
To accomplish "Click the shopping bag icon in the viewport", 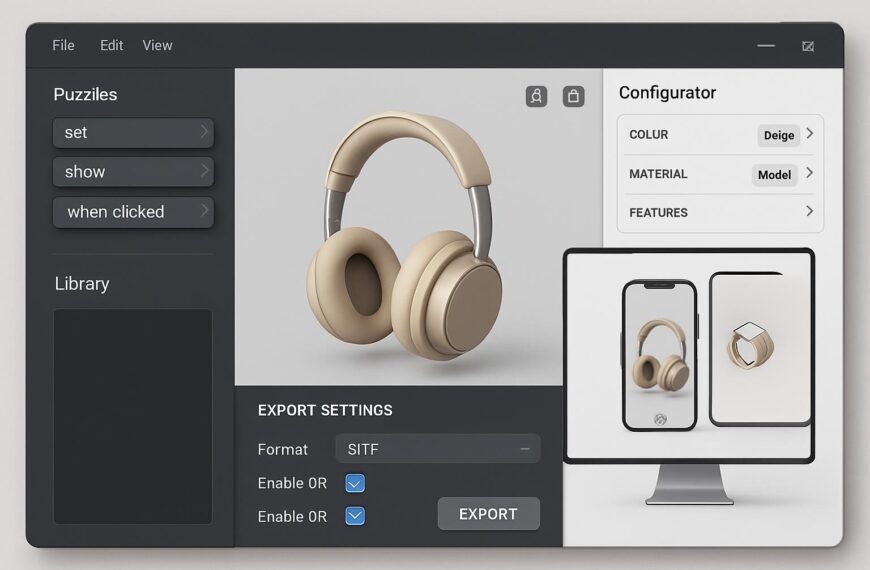I will point(573,96).
